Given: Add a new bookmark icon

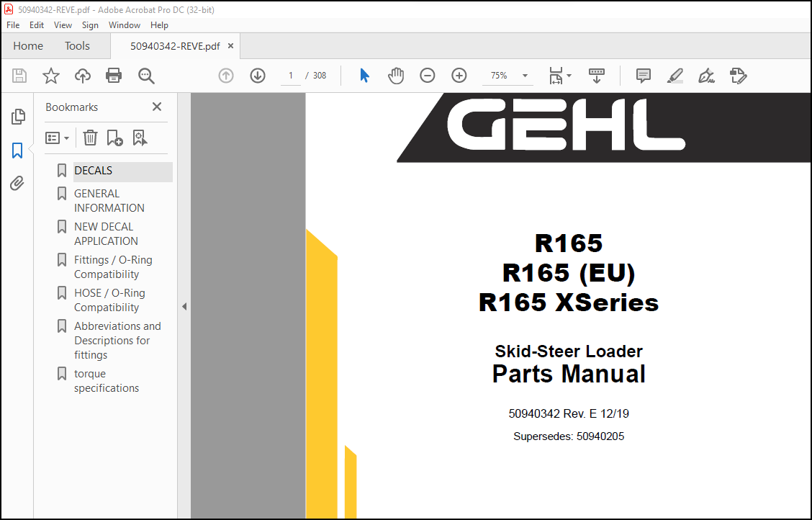Looking at the screenshot, I should (x=114, y=138).
